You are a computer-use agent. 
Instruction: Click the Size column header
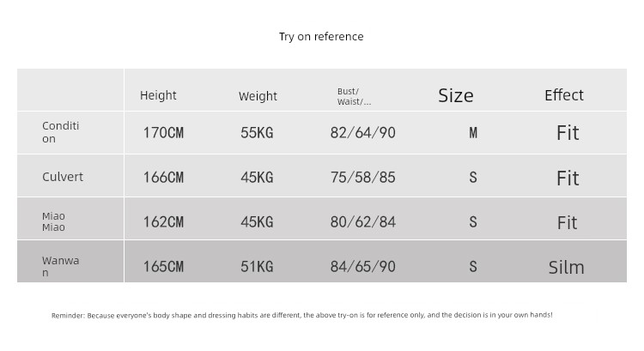click(455, 95)
